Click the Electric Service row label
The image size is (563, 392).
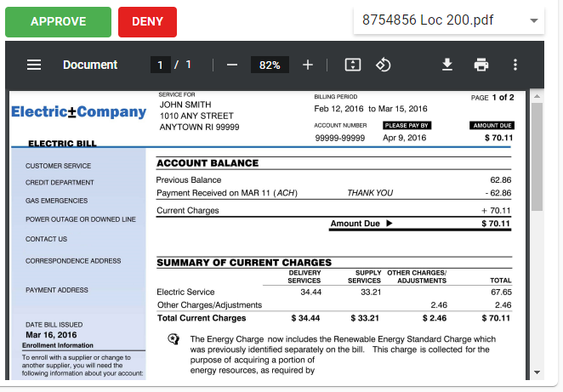[x=185, y=292]
